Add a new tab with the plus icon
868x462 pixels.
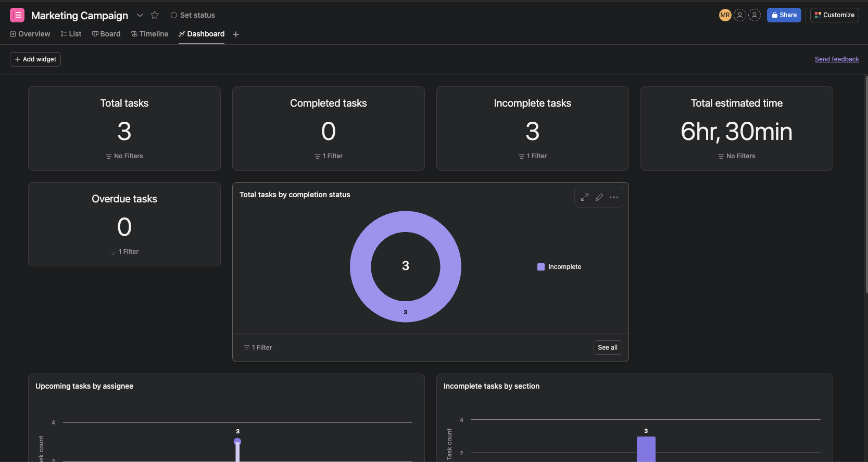pos(236,34)
